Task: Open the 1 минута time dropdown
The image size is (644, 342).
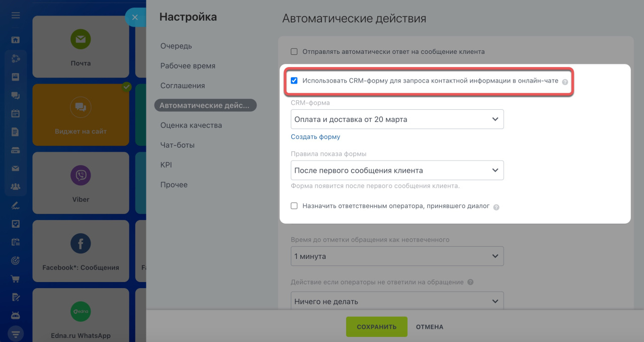Action: pos(397,256)
